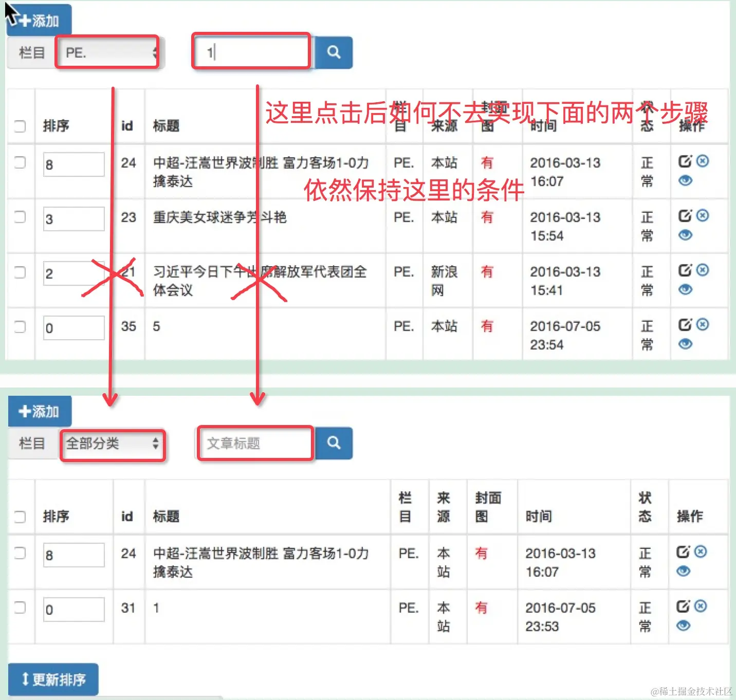
Task: Click eye preview icon for id 21 row
Action: pos(685,289)
